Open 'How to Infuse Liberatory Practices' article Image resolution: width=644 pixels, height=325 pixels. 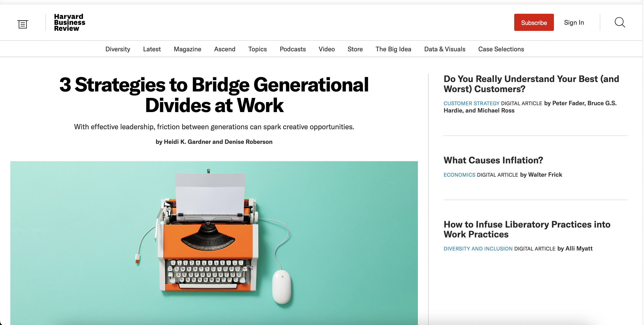527,229
